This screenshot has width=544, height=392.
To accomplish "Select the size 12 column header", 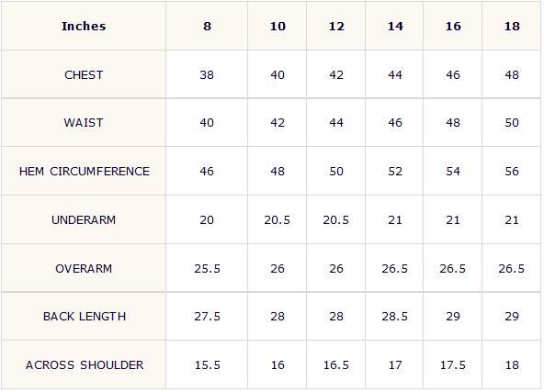I will coord(336,27).
